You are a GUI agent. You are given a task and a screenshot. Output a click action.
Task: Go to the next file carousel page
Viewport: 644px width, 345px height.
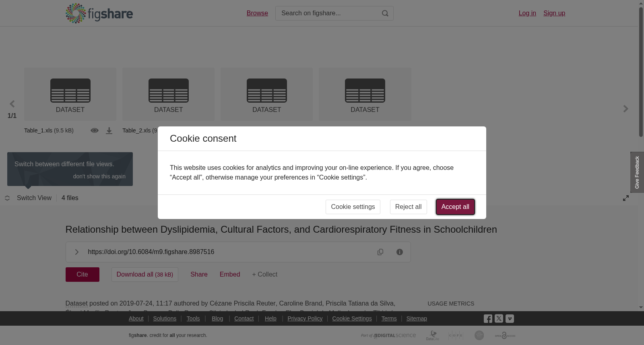pyautogui.click(x=625, y=109)
